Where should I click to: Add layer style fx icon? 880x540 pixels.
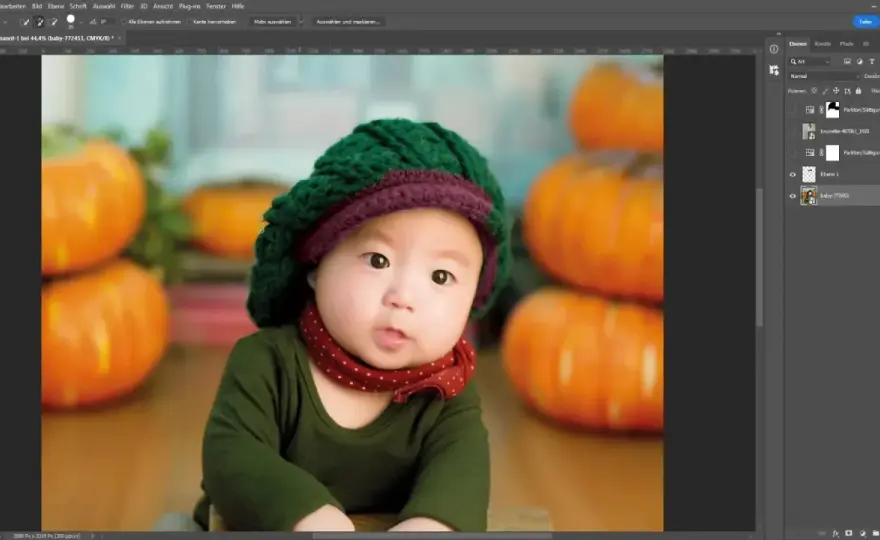[x=836, y=533]
